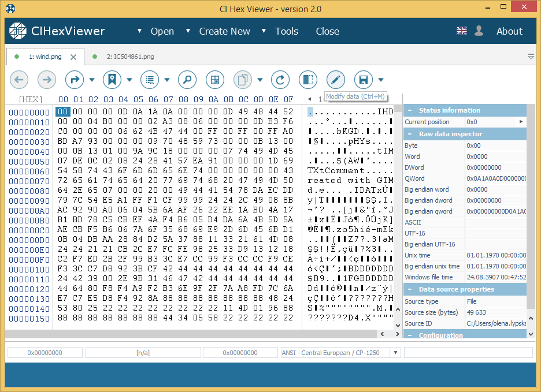
Task: Open the Bookmarks tool icon
Action: tap(112, 80)
